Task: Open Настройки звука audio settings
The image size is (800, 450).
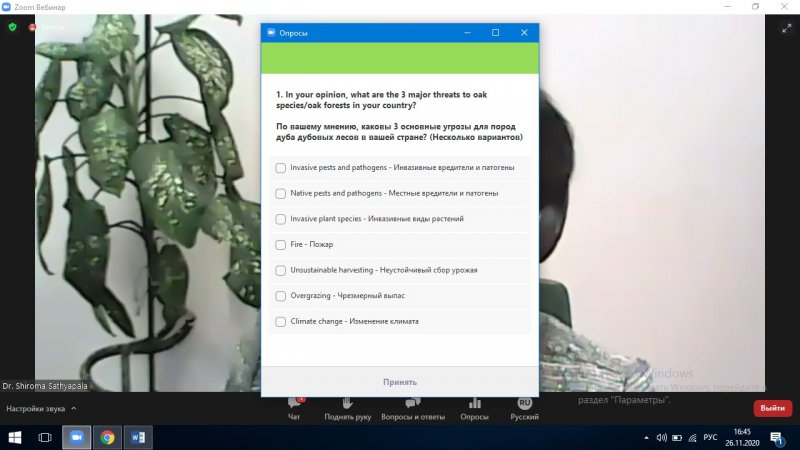Action: tap(36, 409)
